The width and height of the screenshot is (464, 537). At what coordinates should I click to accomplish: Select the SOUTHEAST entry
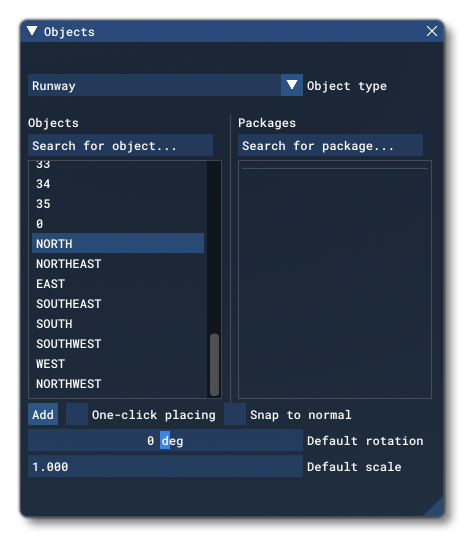pos(118,303)
